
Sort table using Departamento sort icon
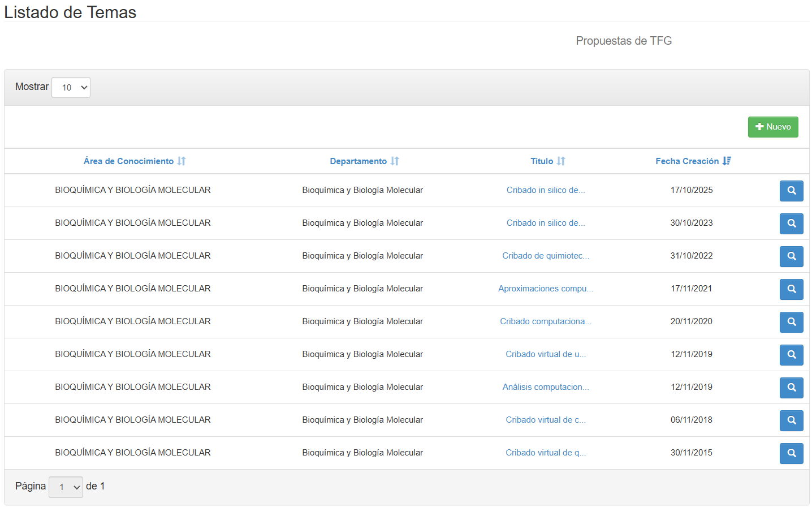395,161
